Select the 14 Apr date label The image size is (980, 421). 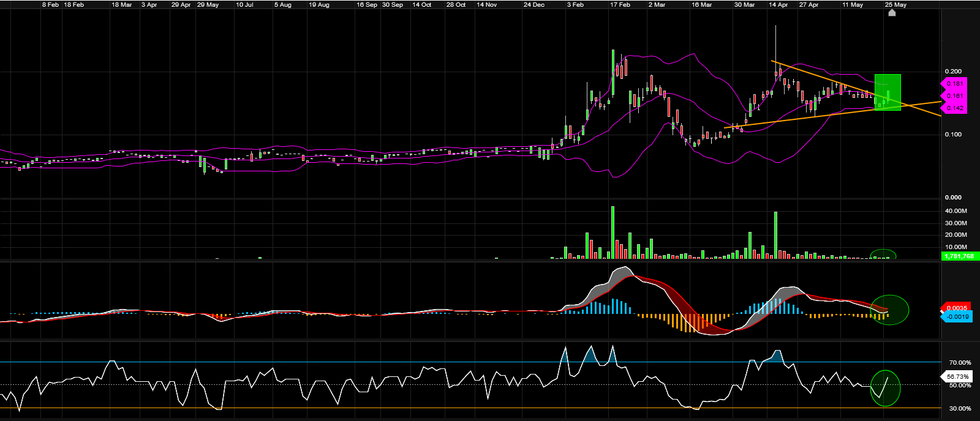click(x=778, y=4)
